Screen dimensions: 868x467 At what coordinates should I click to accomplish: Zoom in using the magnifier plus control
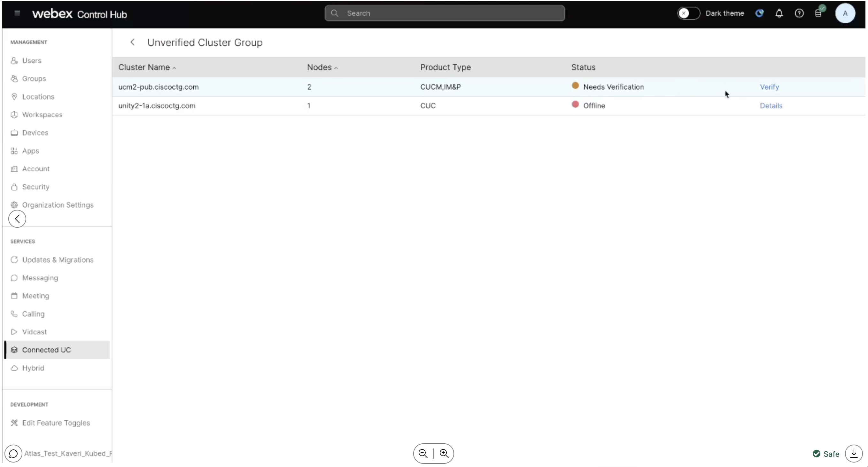[x=444, y=454]
